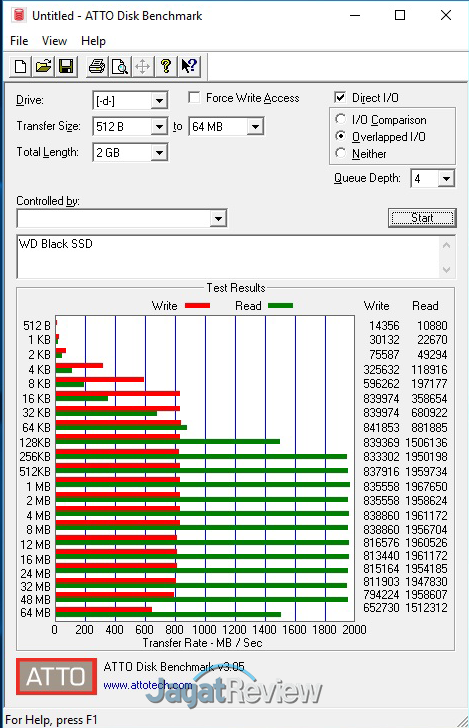The image size is (469, 728).
Task: Minimize the ATTO Disk Benchmark window
Action: 355,15
